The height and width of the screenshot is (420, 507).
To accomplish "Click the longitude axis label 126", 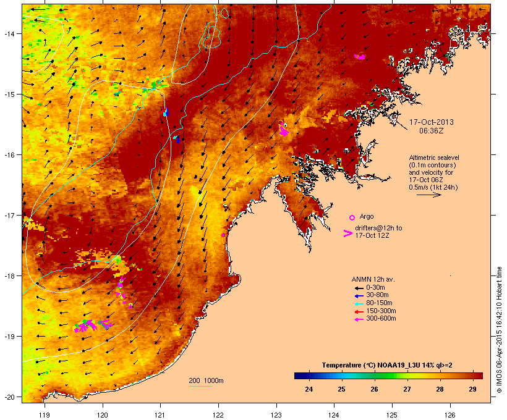I will pyautogui.click(x=449, y=415).
